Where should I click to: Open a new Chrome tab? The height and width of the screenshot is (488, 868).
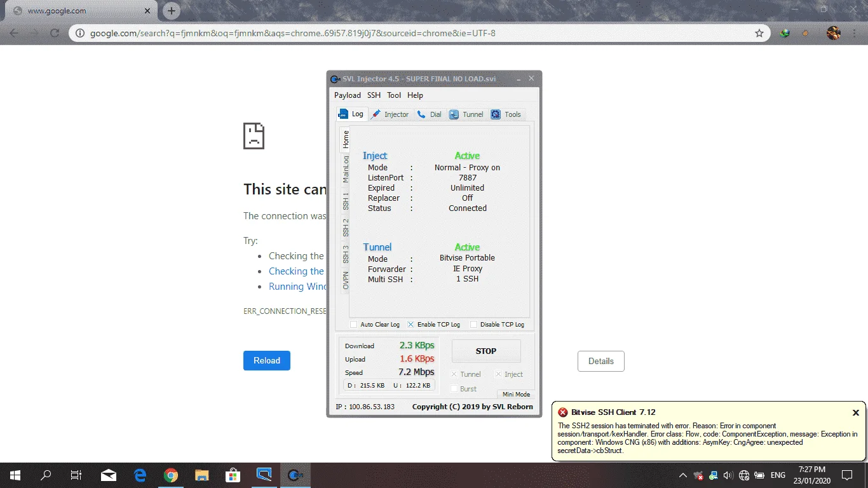coord(171,11)
